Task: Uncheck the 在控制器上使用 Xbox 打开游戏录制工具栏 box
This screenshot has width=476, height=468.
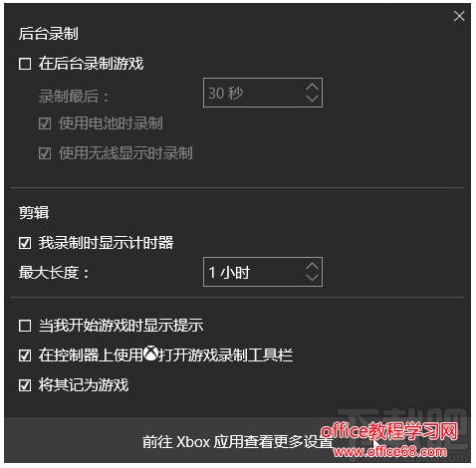Action: tap(25, 355)
